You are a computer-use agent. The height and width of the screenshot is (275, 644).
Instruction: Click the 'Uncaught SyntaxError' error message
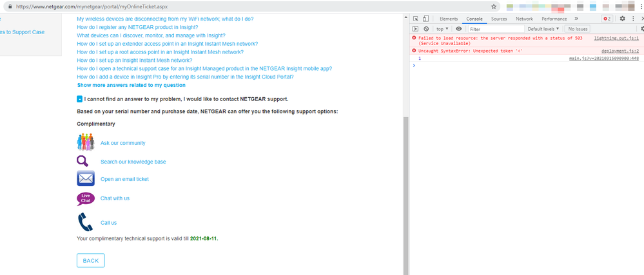pyautogui.click(x=470, y=51)
